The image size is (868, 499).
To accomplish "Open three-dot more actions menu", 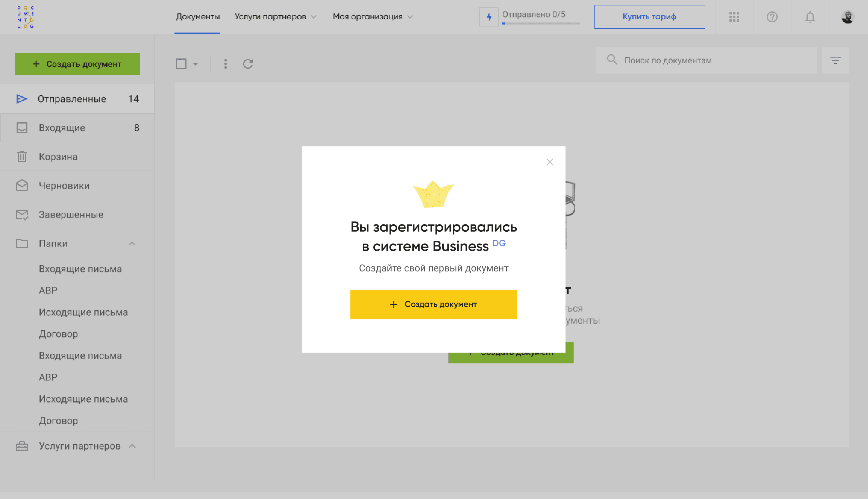I will (225, 64).
